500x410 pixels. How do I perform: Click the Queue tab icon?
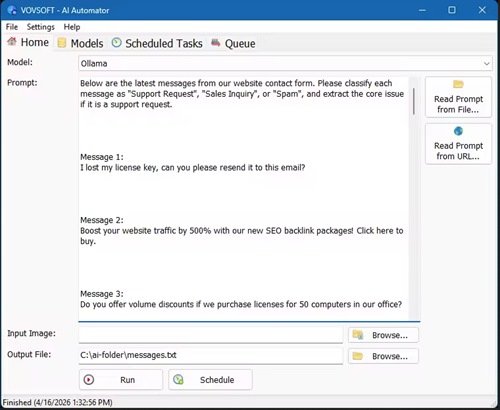click(x=216, y=43)
